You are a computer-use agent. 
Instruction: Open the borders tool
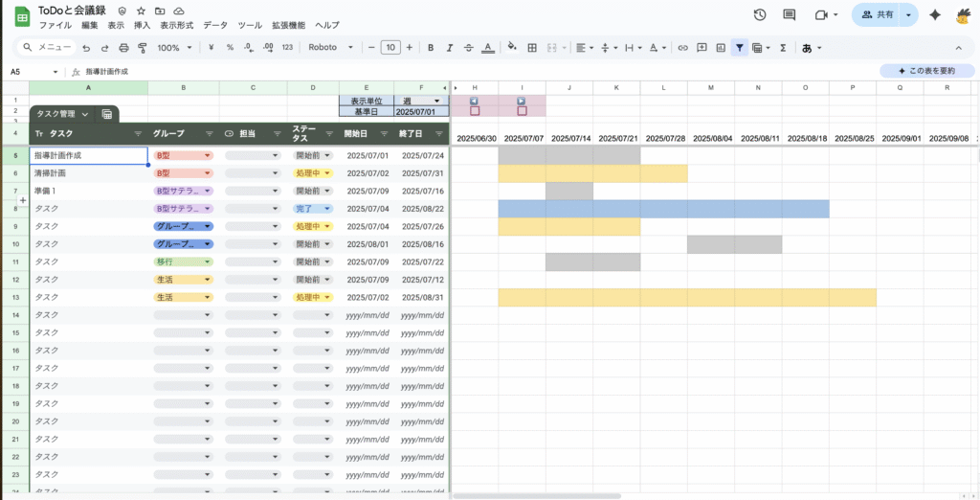532,48
